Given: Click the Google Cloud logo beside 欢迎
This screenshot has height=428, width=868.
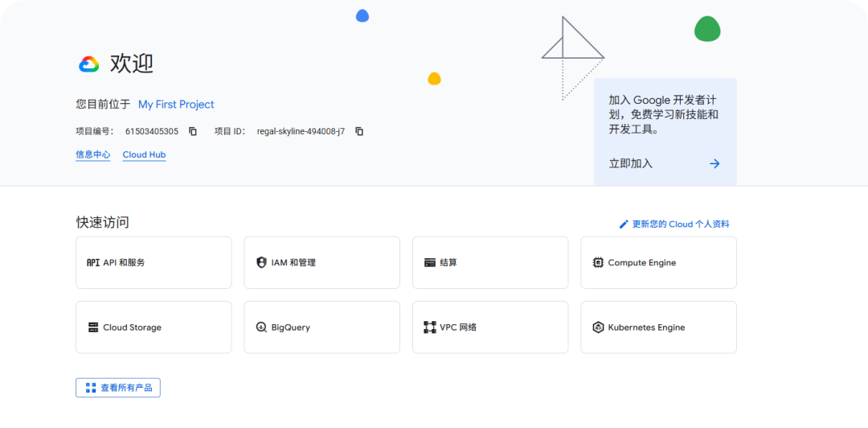Looking at the screenshot, I should point(88,64).
